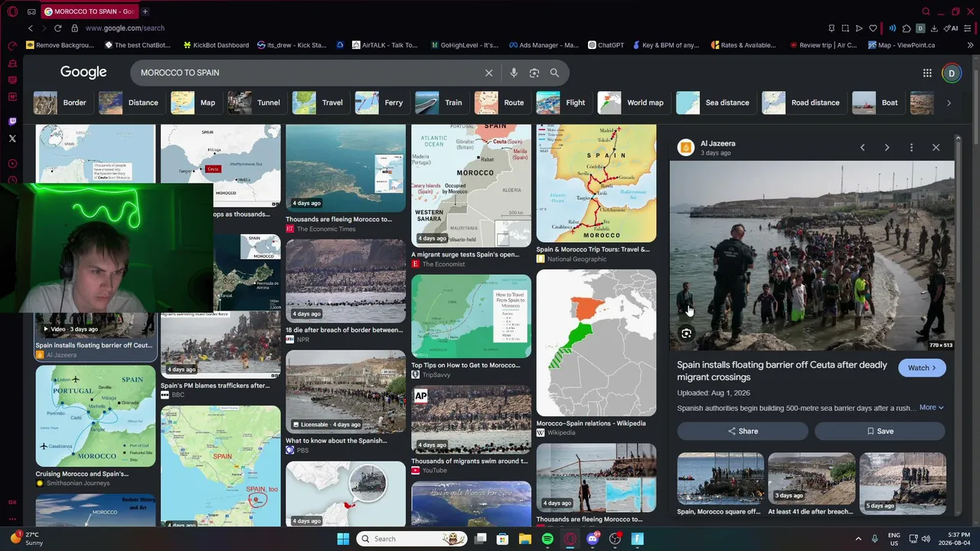Open the Twitch sidebar panel

point(12,122)
